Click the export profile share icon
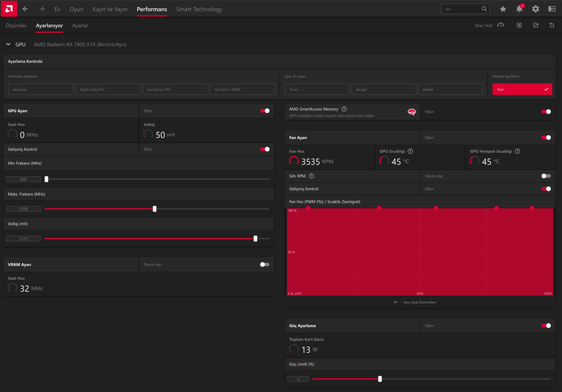Viewport: 562px width, 392px height. tap(536, 25)
